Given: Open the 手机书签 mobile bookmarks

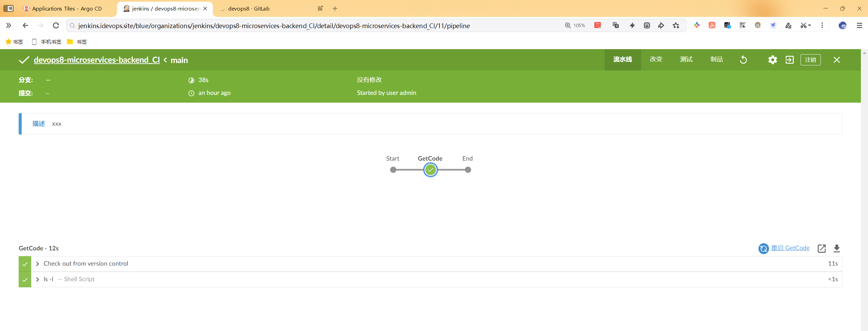Looking at the screenshot, I should coord(47,42).
